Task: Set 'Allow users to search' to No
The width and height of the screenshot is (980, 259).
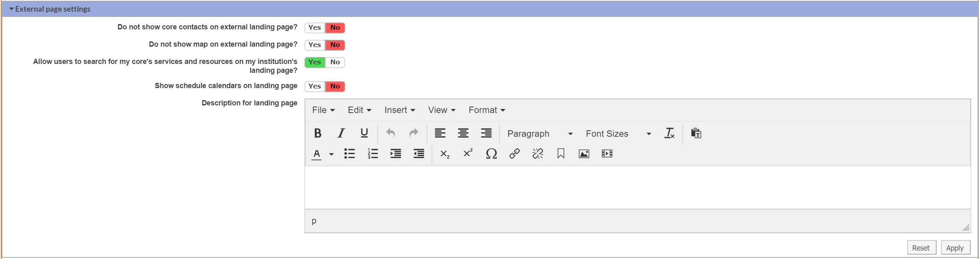Action: point(335,62)
